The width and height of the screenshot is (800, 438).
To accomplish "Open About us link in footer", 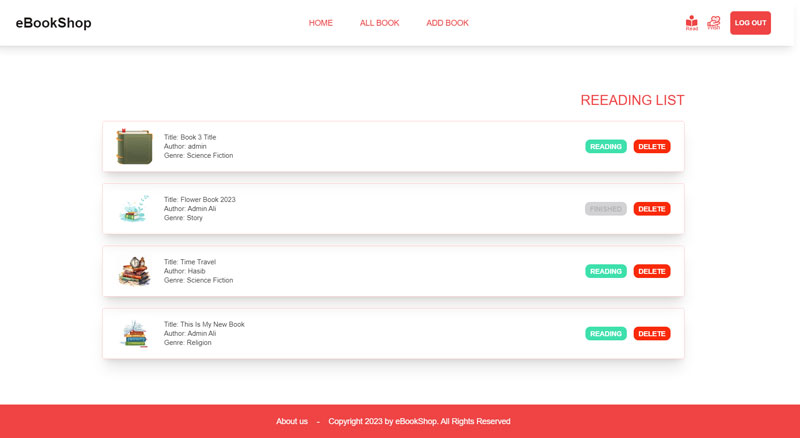I will (x=292, y=421).
